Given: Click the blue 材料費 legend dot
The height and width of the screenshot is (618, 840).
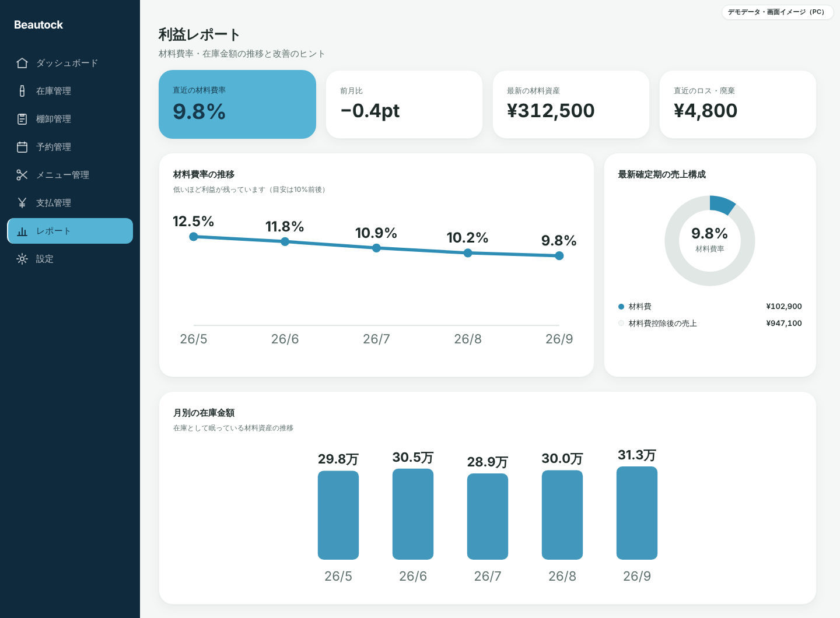Looking at the screenshot, I should 621,307.
